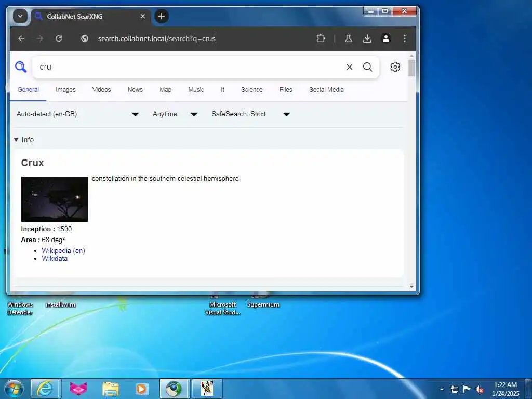Switch to the News category
The image size is (532, 399).
click(x=135, y=90)
